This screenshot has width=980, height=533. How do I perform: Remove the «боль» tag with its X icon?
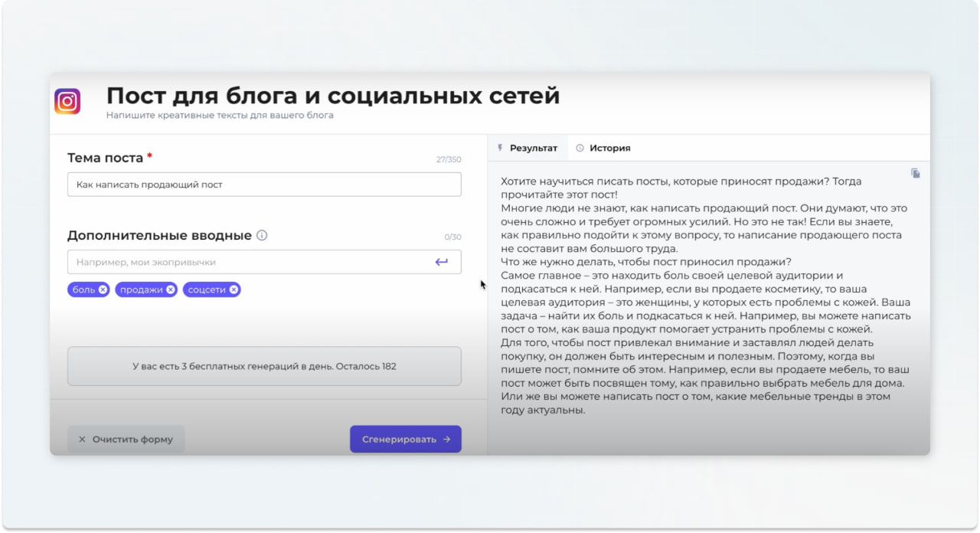pyautogui.click(x=103, y=289)
